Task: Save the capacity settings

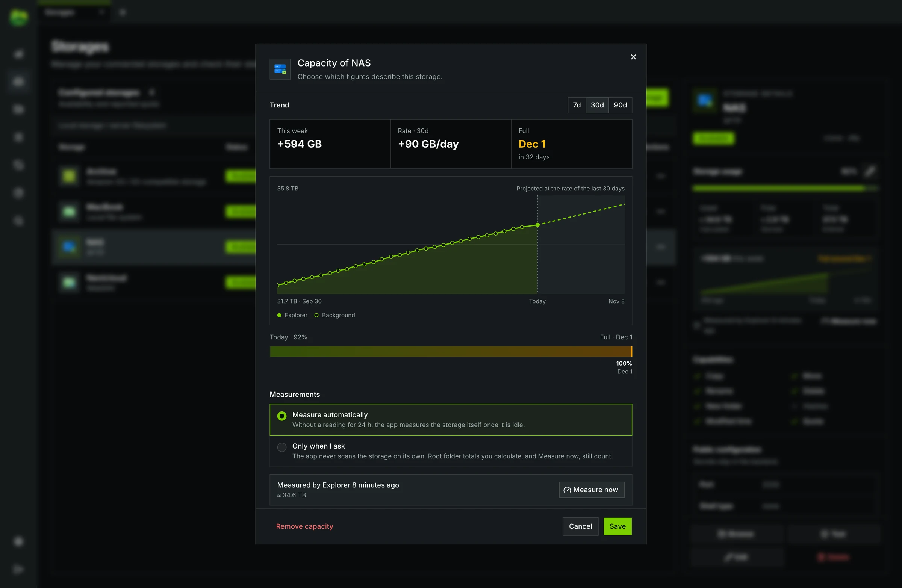Action: 617,526
